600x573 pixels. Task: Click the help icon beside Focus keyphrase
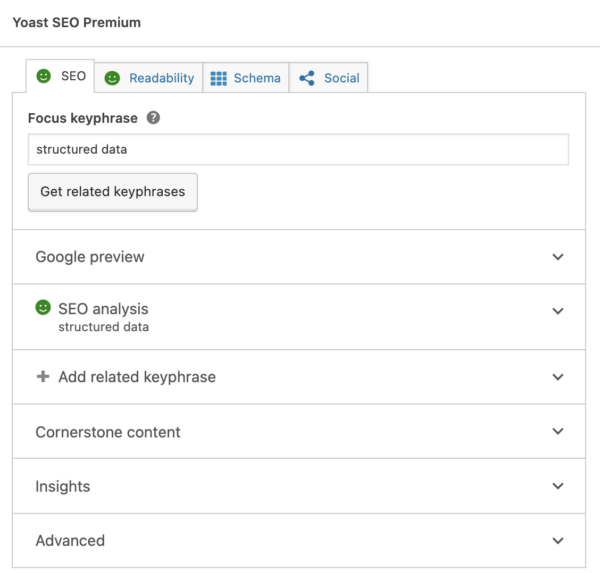click(153, 118)
